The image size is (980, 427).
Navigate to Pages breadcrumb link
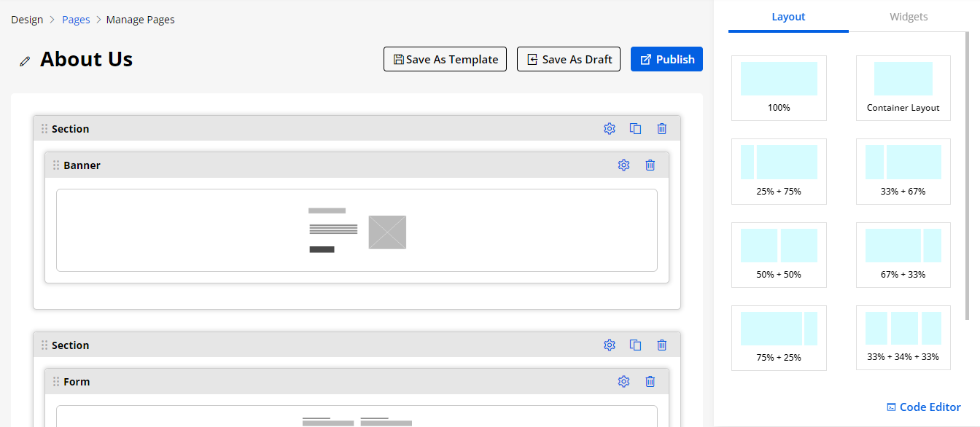[76, 20]
